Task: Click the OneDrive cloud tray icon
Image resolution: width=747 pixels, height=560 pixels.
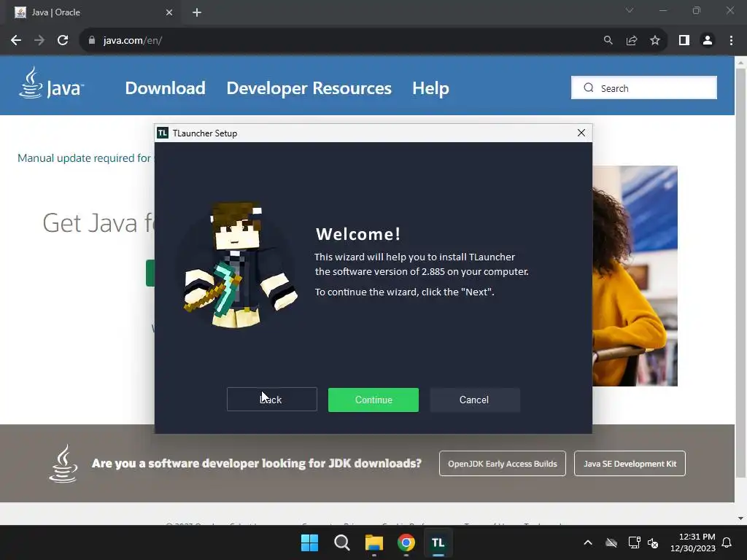Action: (611, 542)
